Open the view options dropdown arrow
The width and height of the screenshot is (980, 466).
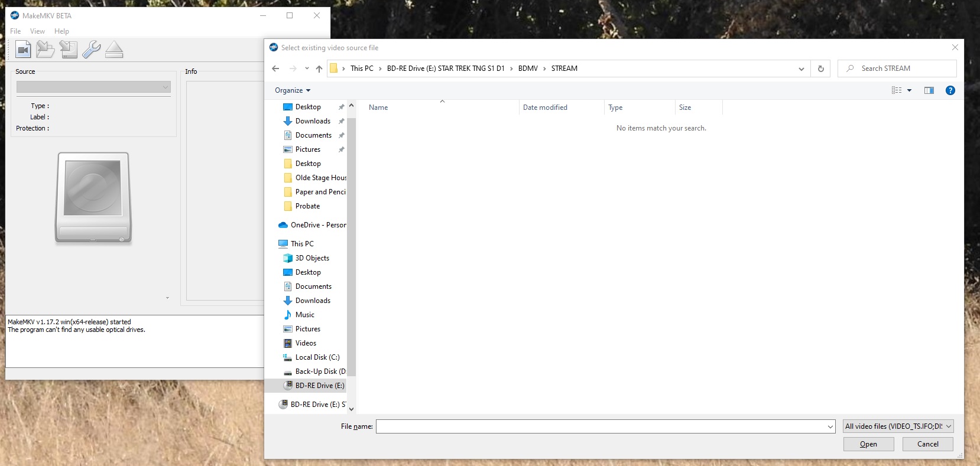(x=909, y=90)
